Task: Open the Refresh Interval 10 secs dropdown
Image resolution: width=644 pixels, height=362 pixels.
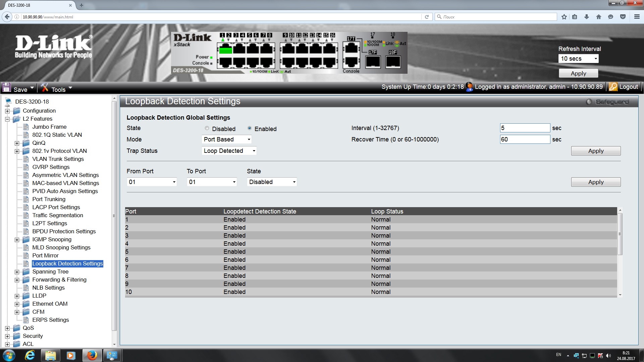Action: (579, 59)
